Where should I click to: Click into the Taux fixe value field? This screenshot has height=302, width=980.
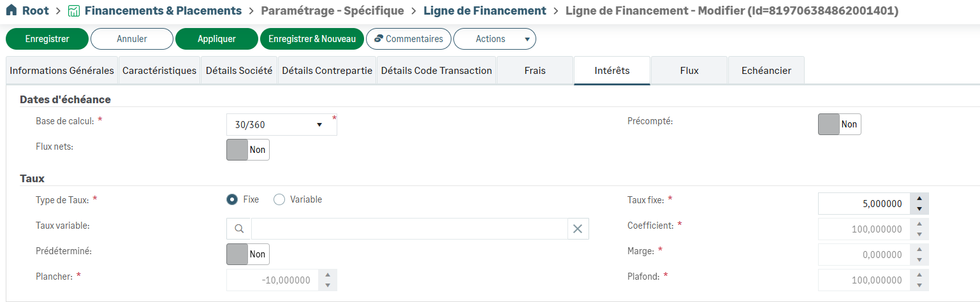tap(864, 204)
